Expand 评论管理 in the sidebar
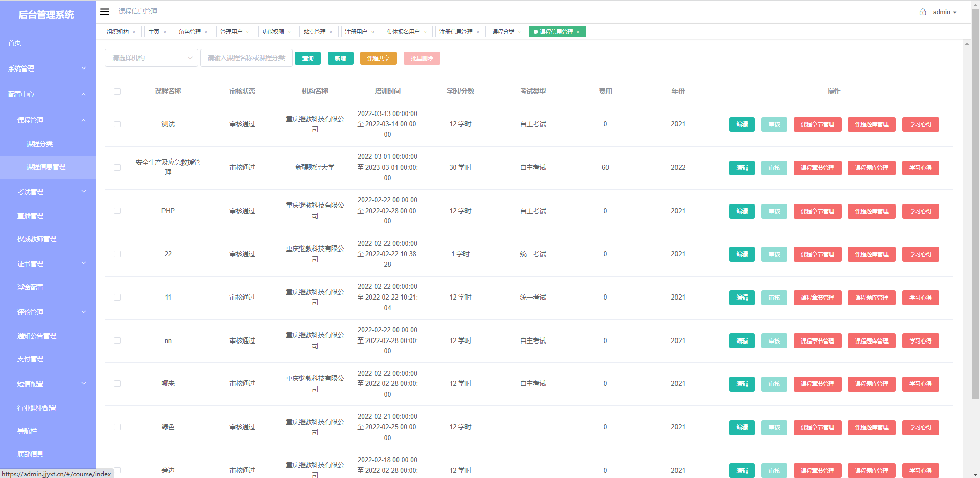Image resolution: width=980 pixels, height=478 pixels. [x=48, y=312]
